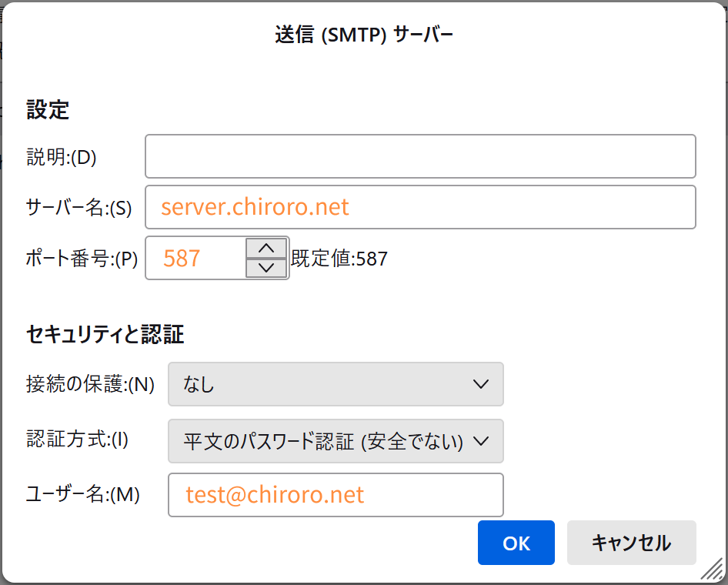Dismiss dialog with キャンセル button

tap(632, 543)
